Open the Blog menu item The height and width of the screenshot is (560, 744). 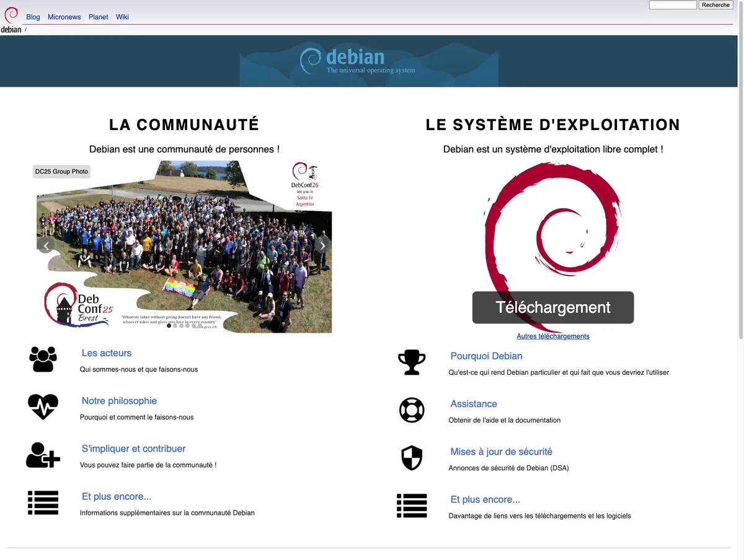[x=33, y=17]
